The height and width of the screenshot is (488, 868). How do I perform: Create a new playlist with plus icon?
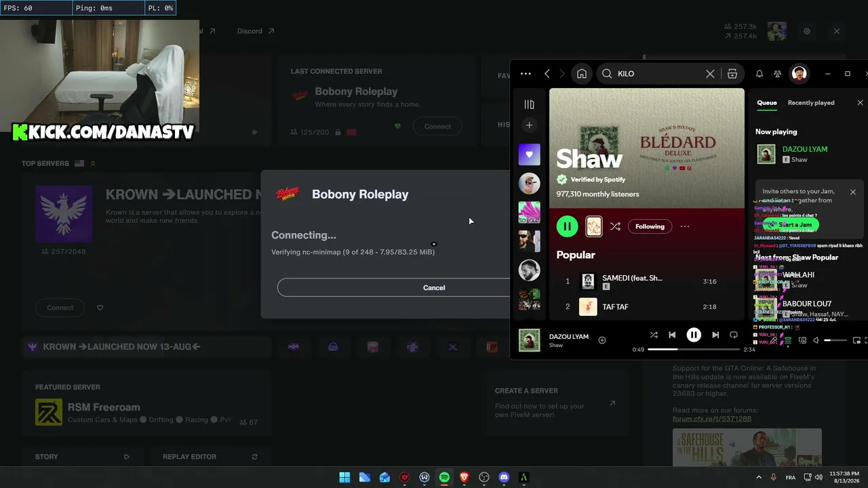pos(530,125)
